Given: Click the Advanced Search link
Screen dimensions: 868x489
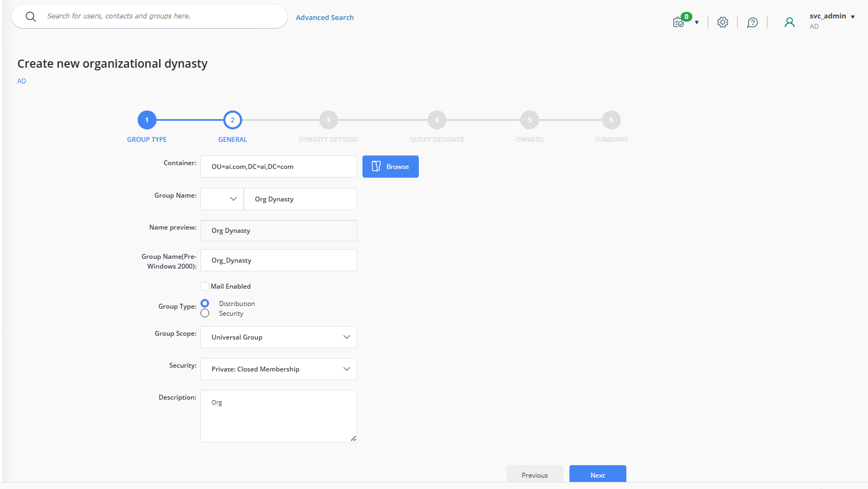Looking at the screenshot, I should point(325,17).
